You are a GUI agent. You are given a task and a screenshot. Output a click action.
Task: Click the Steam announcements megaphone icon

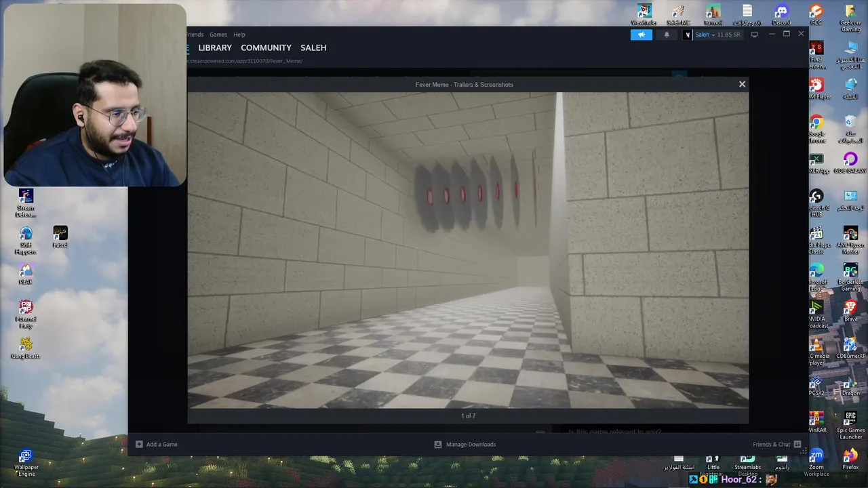(x=642, y=35)
